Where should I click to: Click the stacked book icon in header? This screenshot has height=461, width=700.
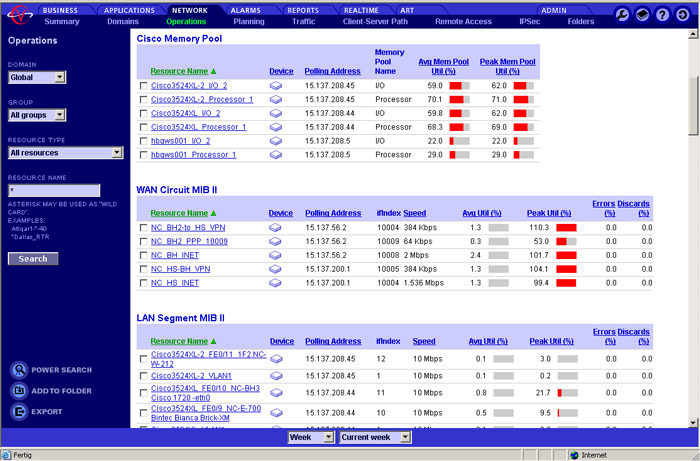tap(642, 15)
